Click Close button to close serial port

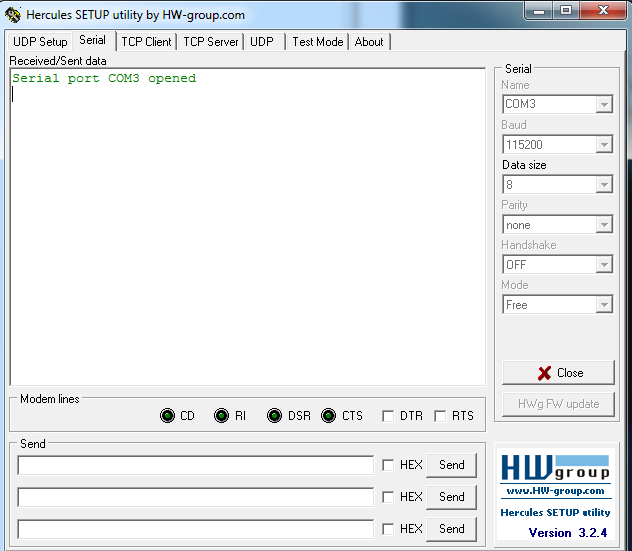558,373
